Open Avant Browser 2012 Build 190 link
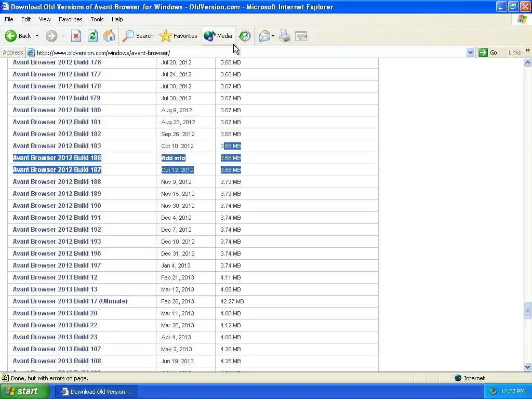The height and width of the screenshot is (399, 532). [x=57, y=206]
